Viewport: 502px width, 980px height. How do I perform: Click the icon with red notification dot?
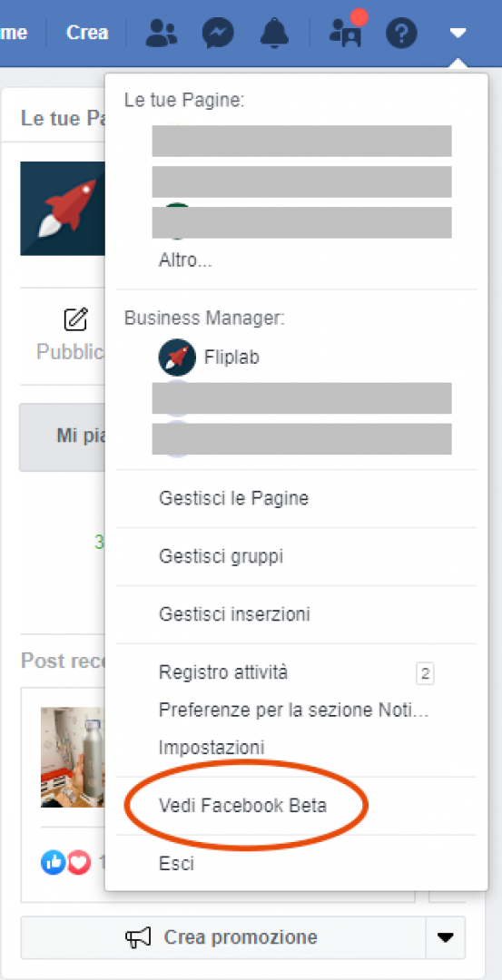347,31
